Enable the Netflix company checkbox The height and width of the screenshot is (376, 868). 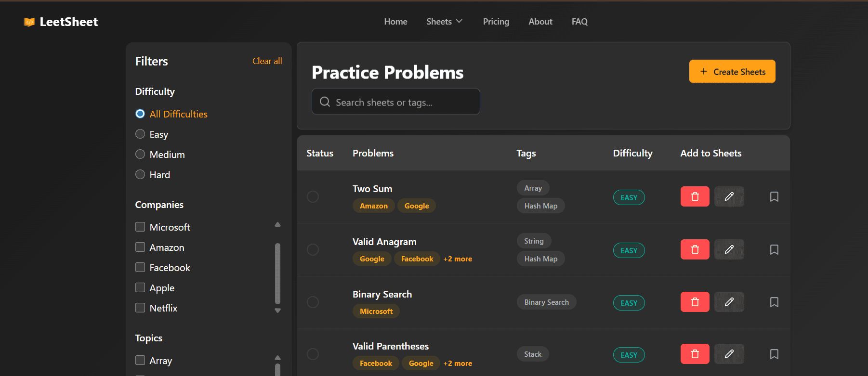(140, 308)
